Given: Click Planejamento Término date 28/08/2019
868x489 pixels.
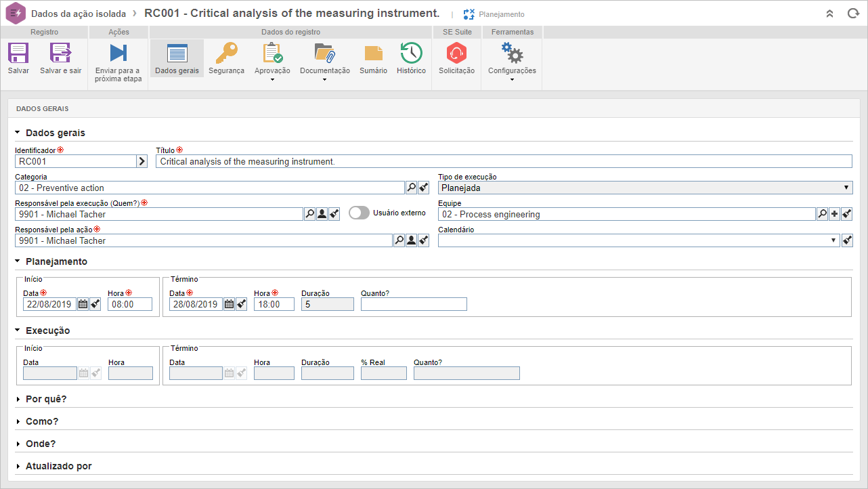Looking at the screenshot, I should 196,304.
